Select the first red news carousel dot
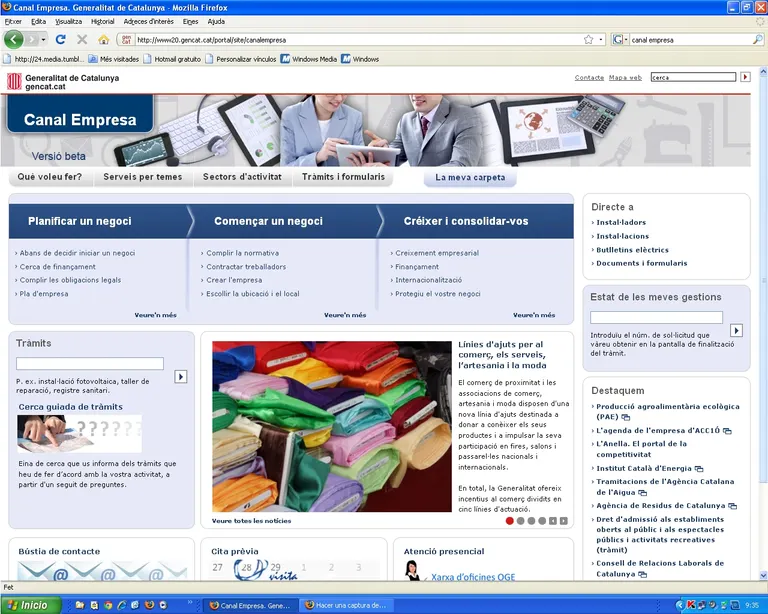This screenshot has height=614, width=768. [x=509, y=521]
